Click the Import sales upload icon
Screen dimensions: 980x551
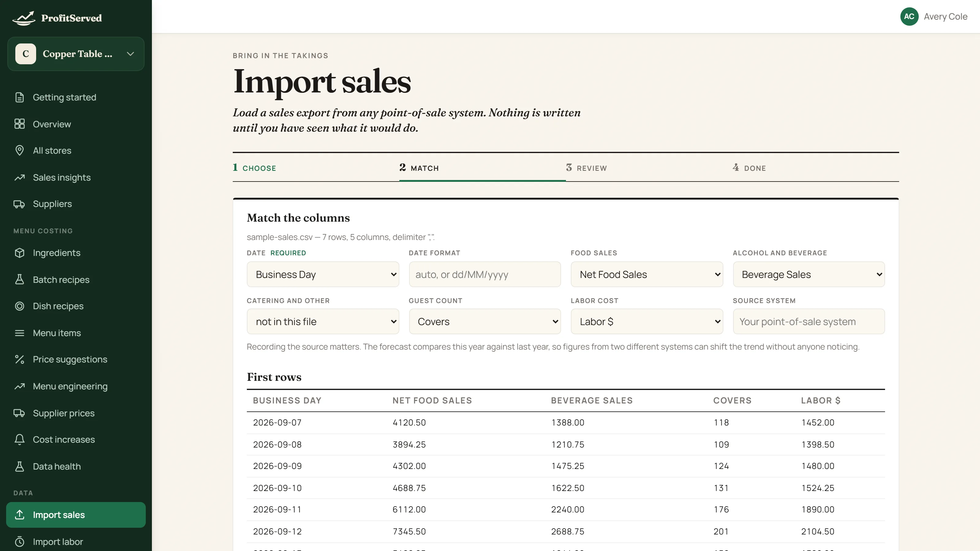tap(19, 515)
